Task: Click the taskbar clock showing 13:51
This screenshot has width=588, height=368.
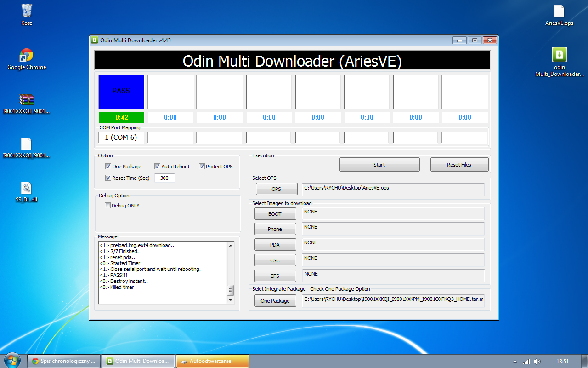Action: pos(562,362)
